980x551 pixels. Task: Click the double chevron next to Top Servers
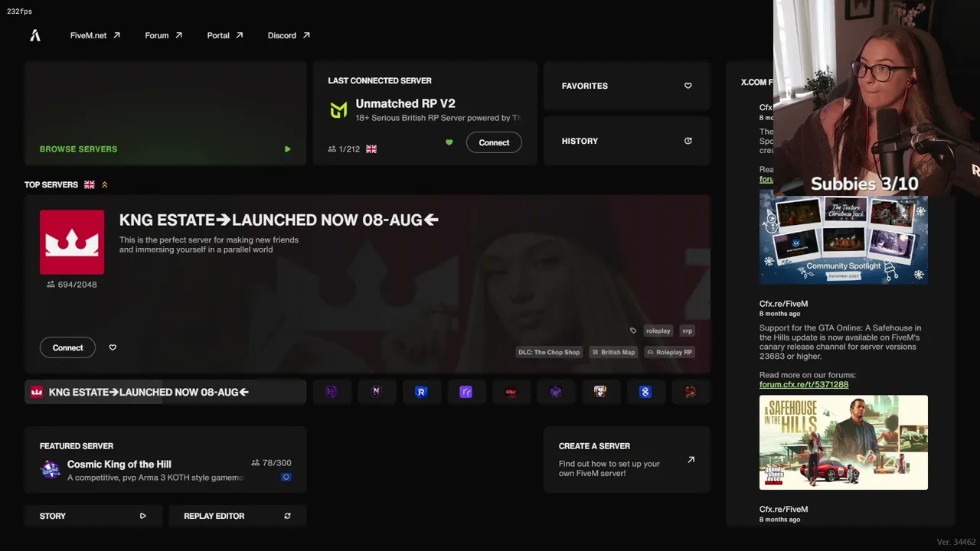pyautogui.click(x=105, y=184)
